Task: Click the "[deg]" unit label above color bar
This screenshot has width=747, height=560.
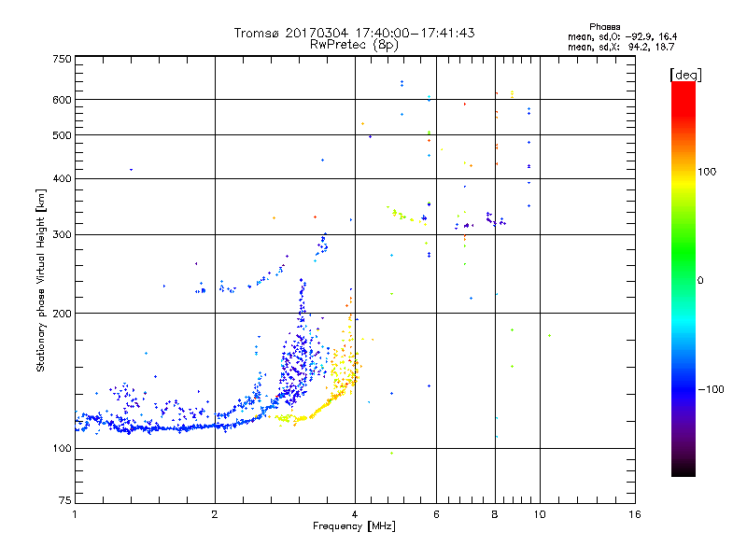Action: point(685,75)
